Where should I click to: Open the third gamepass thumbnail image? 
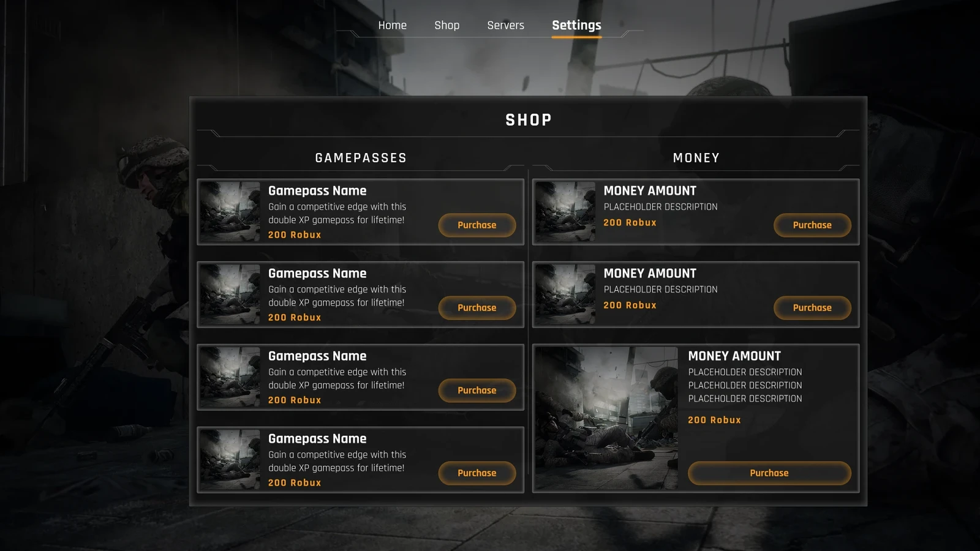pyautogui.click(x=230, y=377)
